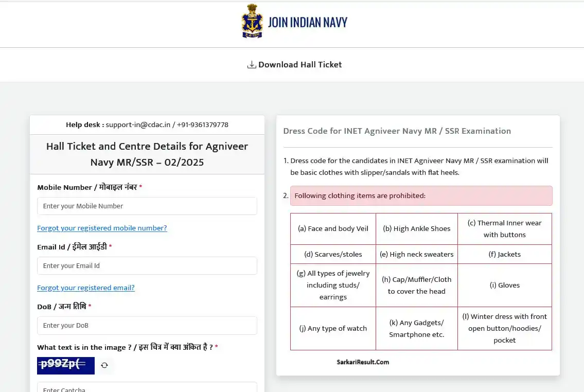Select the '(c) Thermal Inner wear' cell

(x=505, y=229)
